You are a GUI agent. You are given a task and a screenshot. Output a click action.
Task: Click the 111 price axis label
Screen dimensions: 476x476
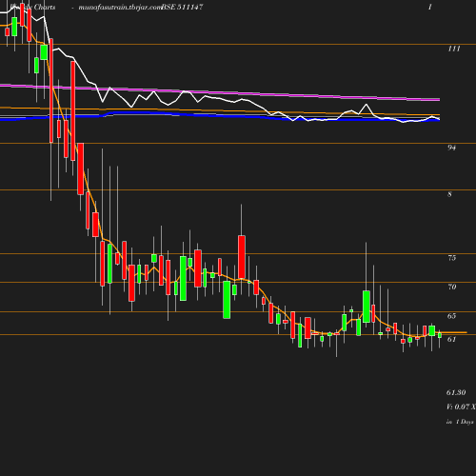454,49
